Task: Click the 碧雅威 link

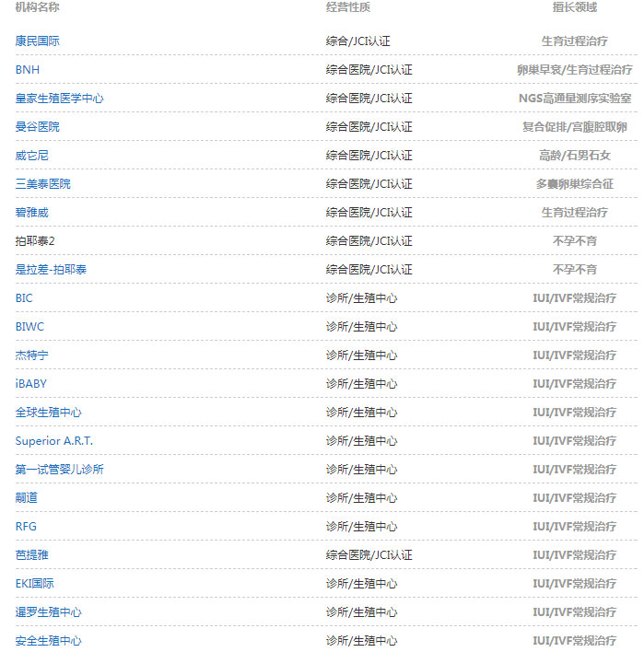Action: coord(31,213)
